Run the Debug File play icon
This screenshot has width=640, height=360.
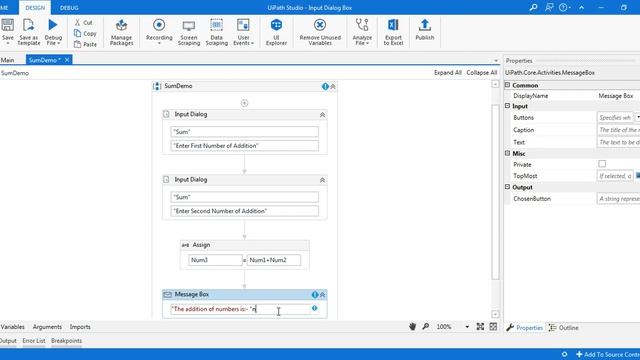tap(53, 25)
